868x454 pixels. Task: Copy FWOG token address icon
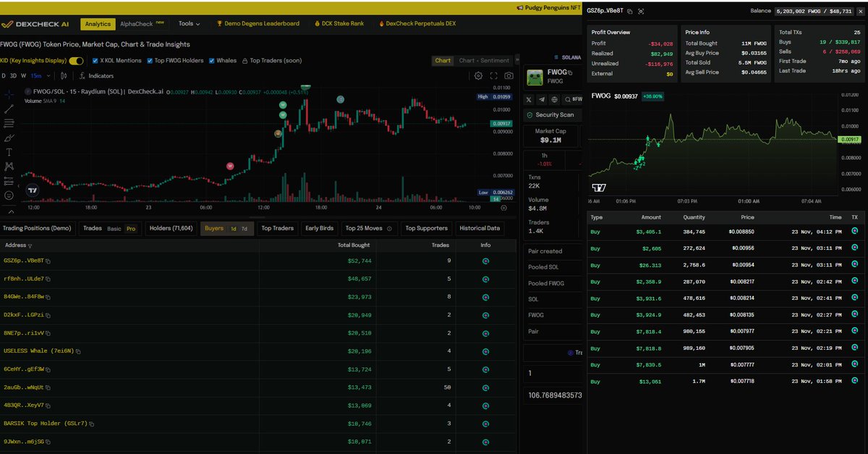(571, 73)
